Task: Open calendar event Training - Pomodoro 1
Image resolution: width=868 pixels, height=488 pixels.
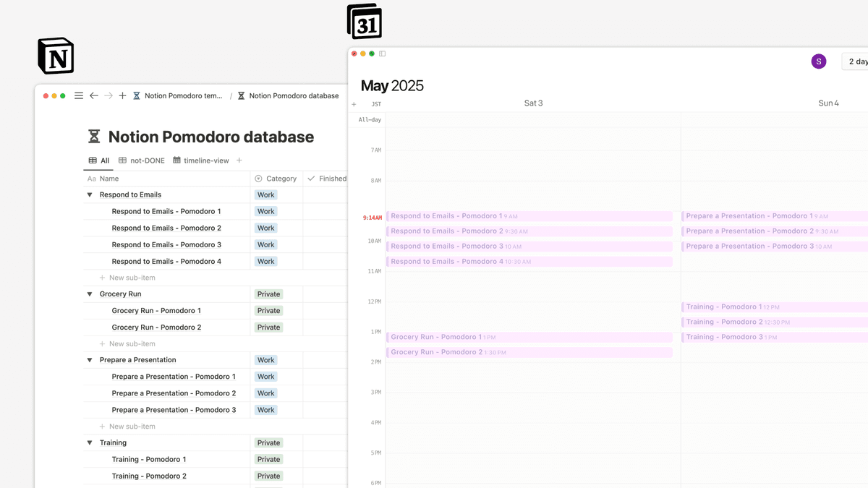Action: pyautogui.click(x=775, y=307)
